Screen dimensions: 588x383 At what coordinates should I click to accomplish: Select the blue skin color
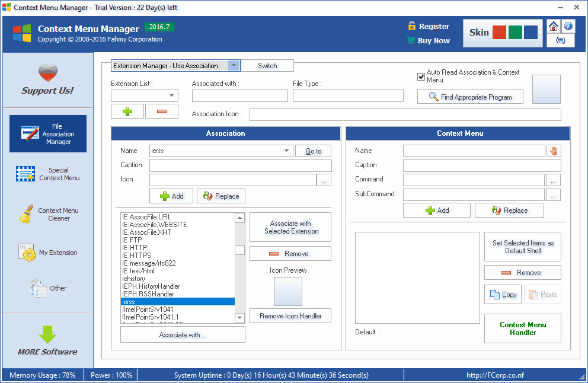click(x=531, y=33)
